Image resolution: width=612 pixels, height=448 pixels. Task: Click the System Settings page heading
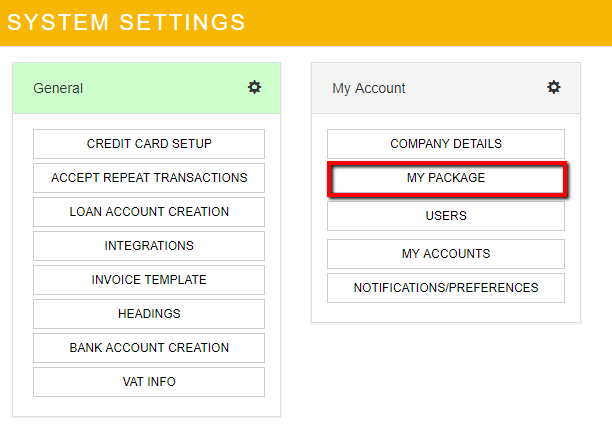126,21
